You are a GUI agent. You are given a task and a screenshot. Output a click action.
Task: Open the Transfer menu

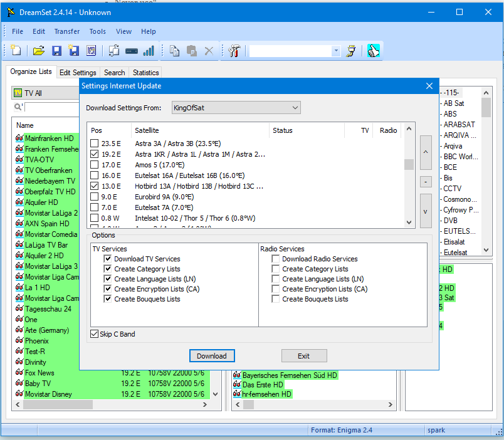[x=67, y=31]
